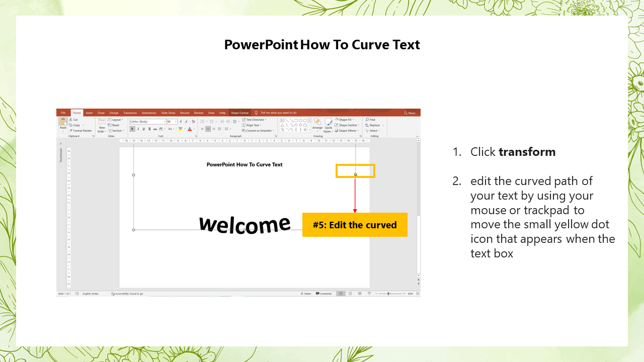Decrease list indent level
Image resolution: width=644 pixels, height=362 pixels.
pos(222,122)
